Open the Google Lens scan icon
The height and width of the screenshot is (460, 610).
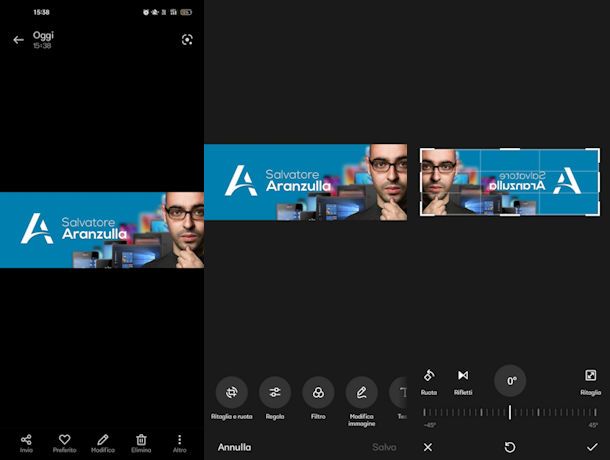[x=187, y=40]
